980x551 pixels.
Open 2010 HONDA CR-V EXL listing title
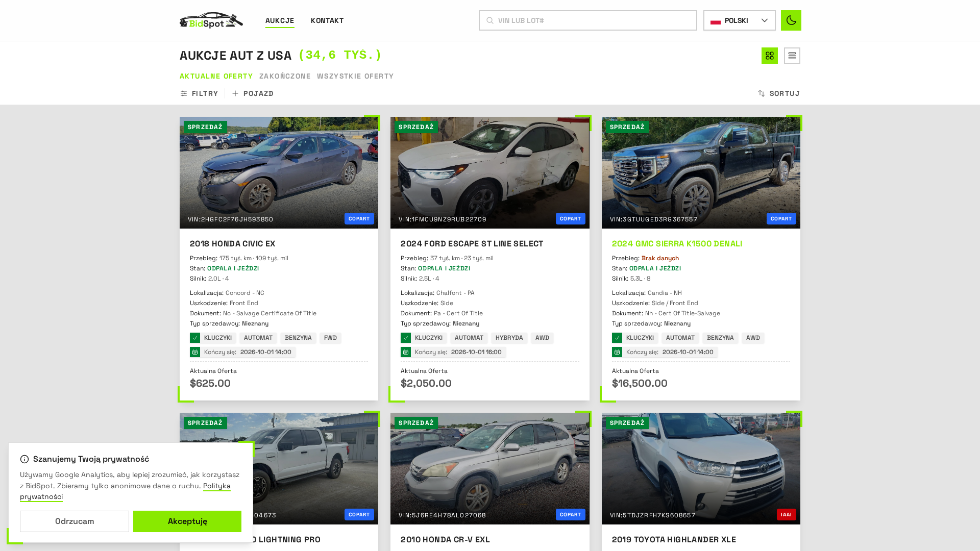[x=445, y=540]
